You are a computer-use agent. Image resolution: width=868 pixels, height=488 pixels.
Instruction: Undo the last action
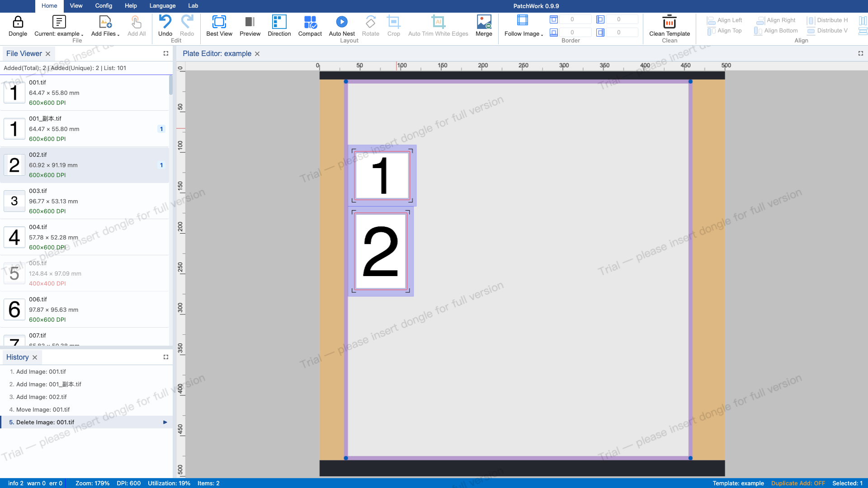click(x=165, y=22)
